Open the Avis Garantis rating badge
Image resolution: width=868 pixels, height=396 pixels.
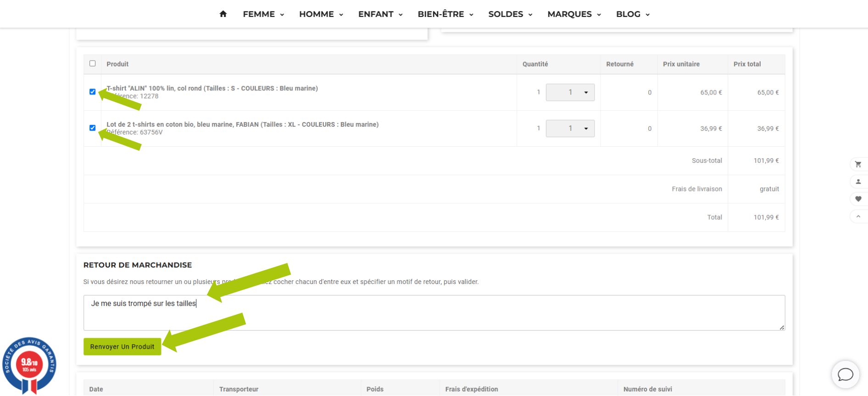[29, 366]
